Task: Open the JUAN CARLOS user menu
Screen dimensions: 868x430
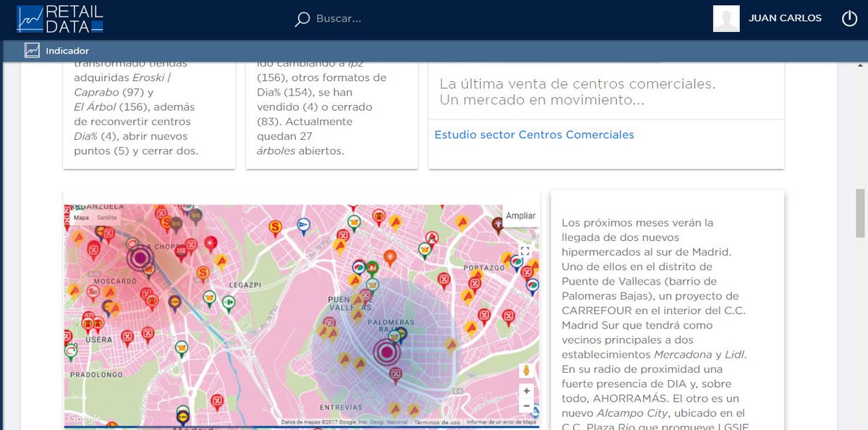Action: 785,19
